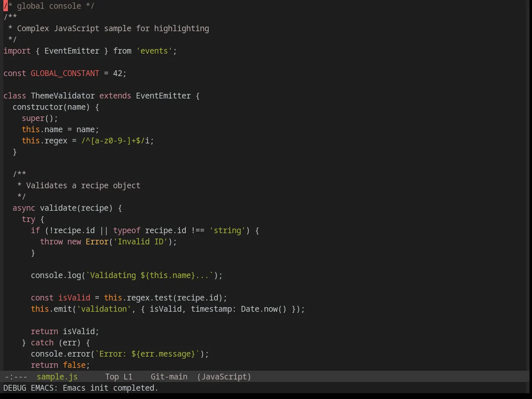Click the 'global console' comment on first line
This screenshot has width=532, height=399.
[x=49, y=6]
